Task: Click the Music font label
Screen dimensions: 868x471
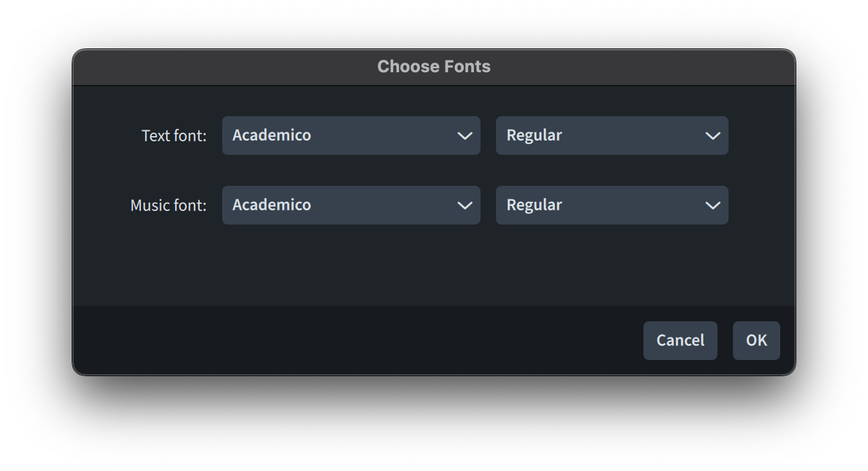Action: [x=169, y=205]
